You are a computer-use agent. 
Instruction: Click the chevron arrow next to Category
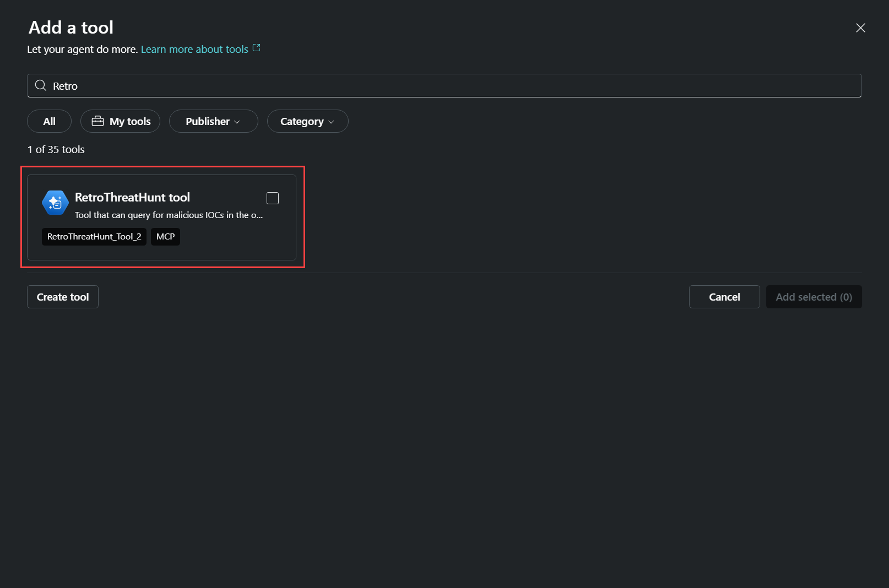pyautogui.click(x=331, y=122)
